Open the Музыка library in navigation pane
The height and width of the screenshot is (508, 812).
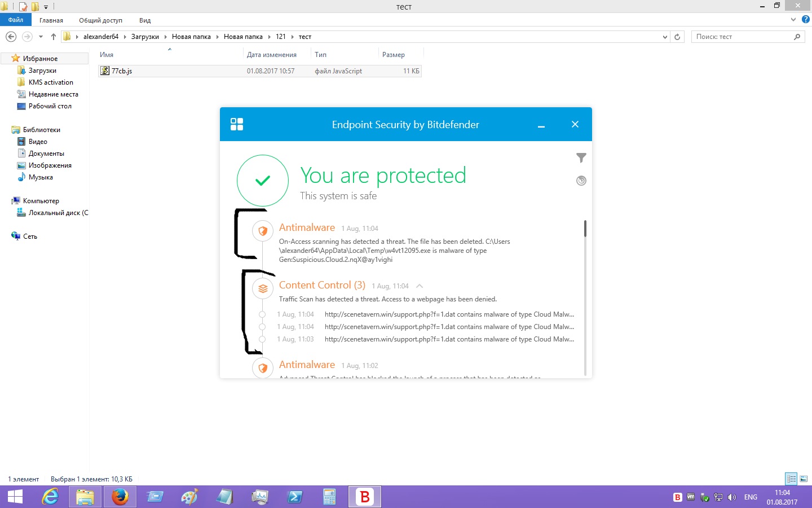pyautogui.click(x=41, y=177)
